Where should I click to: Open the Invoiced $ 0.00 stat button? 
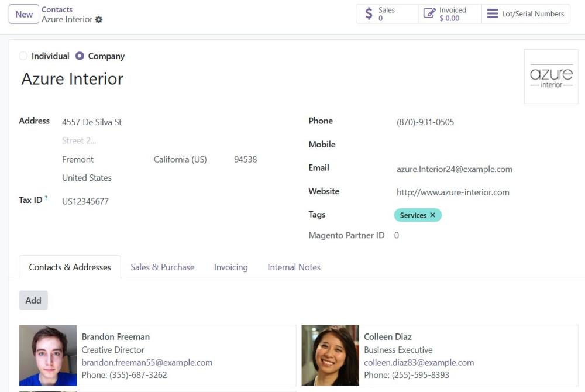coord(450,14)
